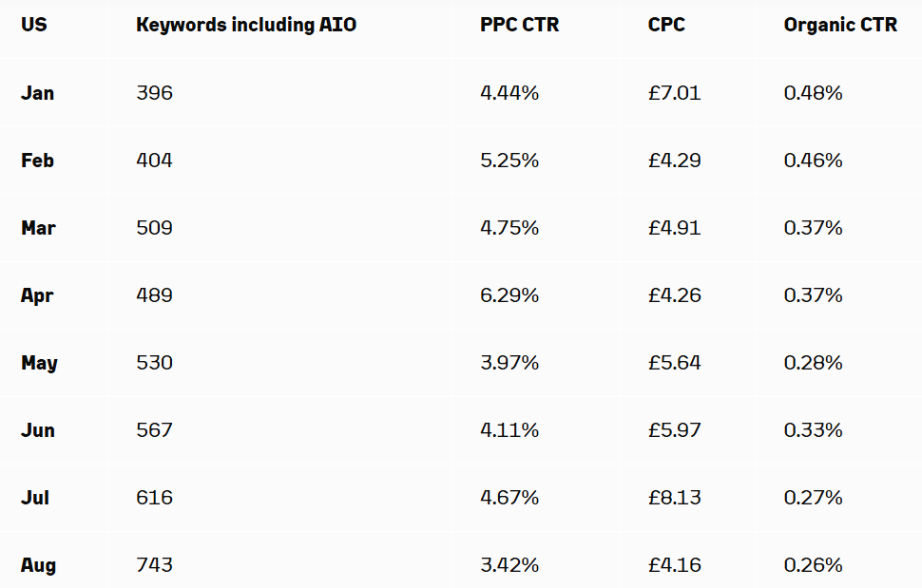The height and width of the screenshot is (588, 922).
Task: Click the CPC column header
Action: coord(666,26)
